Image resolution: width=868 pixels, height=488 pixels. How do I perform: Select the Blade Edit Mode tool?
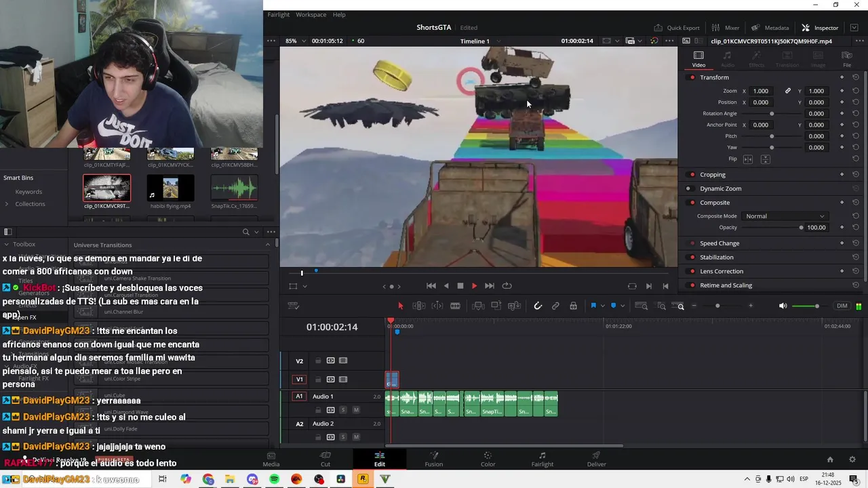tap(455, 306)
